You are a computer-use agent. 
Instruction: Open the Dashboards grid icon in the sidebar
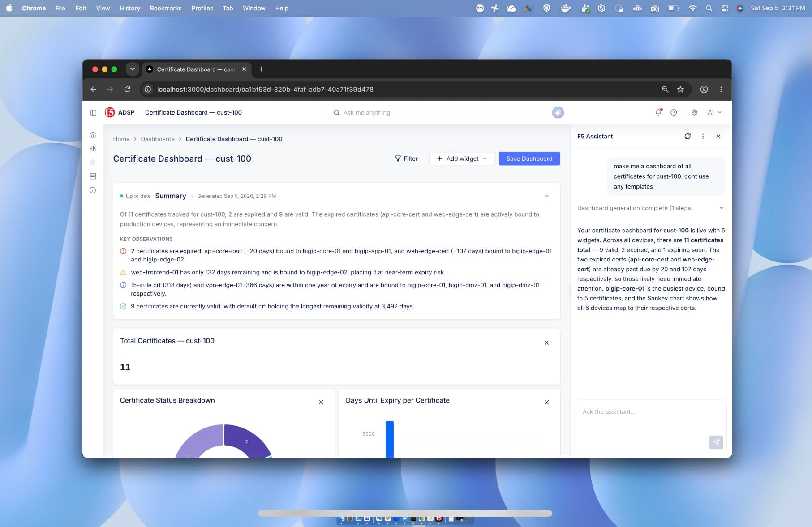[93, 149]
